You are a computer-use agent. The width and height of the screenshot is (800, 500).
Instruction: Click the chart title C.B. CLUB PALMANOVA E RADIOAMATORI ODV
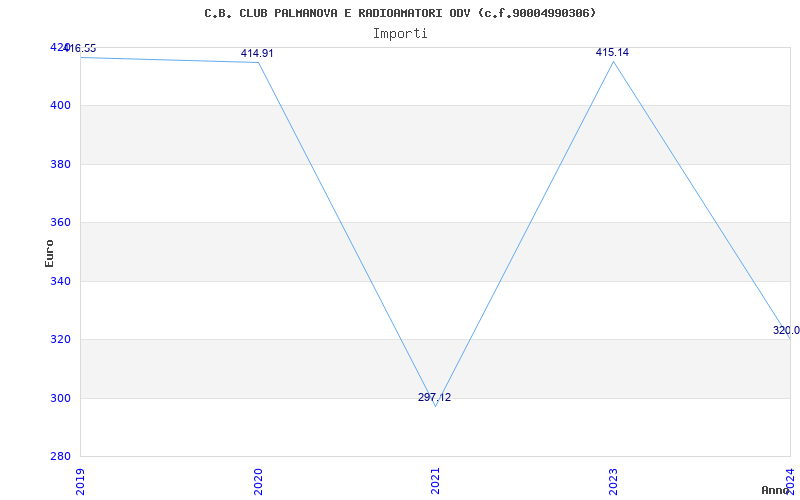(400, 13)
